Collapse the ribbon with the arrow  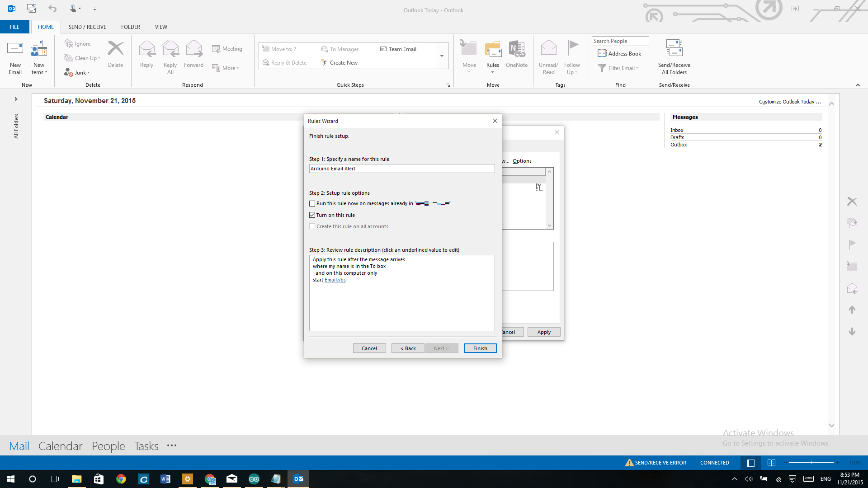[x=858, y=85]
